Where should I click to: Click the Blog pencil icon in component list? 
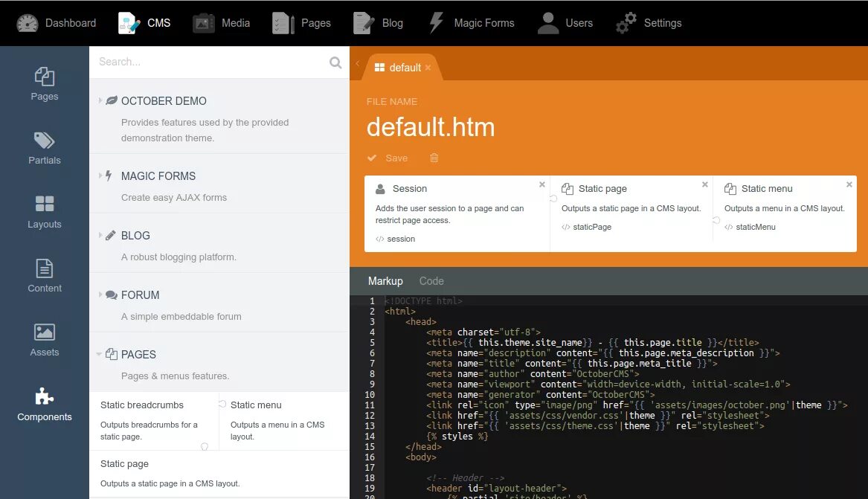pos(111,236)
